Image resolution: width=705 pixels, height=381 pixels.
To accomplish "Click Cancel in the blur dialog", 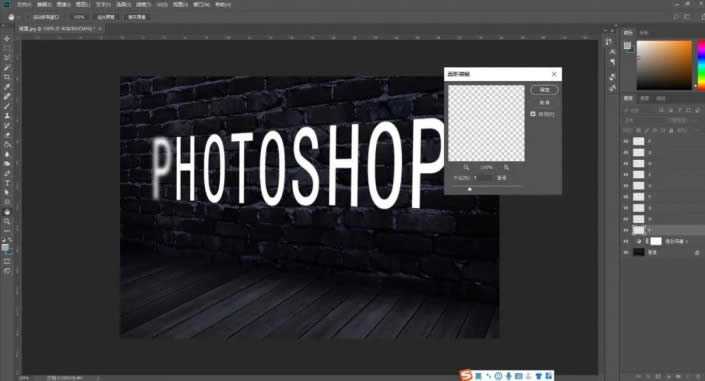I will tap(544, 102).
